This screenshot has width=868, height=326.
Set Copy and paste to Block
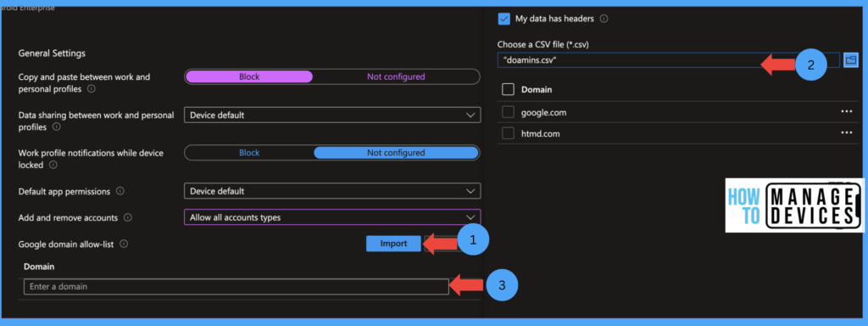click(249, 76)
